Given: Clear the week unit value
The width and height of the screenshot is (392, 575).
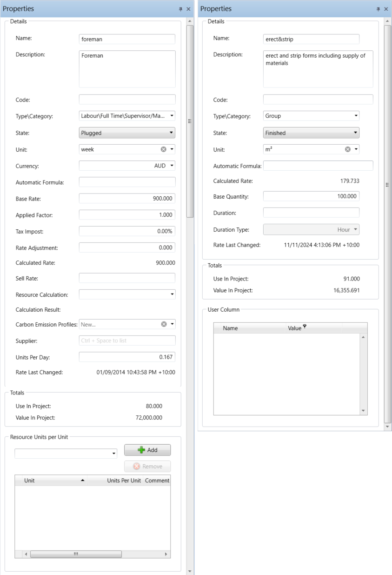Looking at the screenshot, I should pyautogui.click(x=163, y=149).
